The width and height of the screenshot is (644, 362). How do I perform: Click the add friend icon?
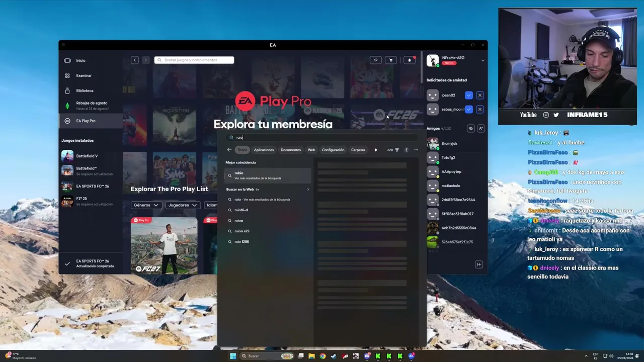[481, 129]
